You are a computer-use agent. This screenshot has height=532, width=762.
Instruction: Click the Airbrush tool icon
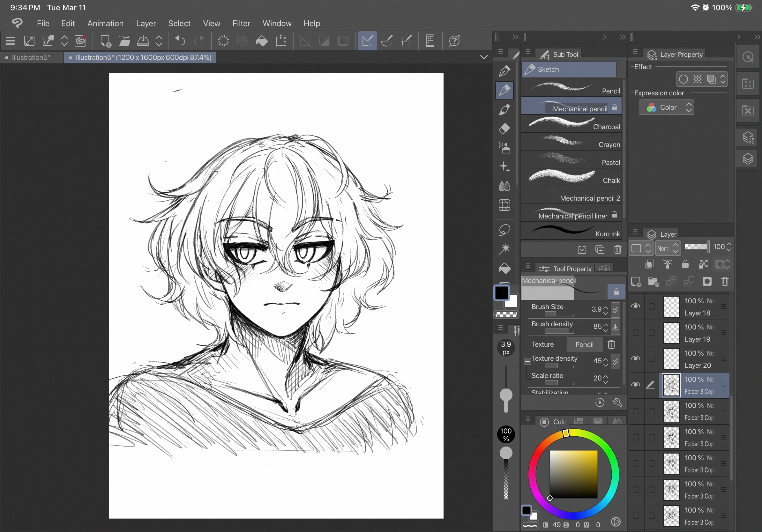pyautogui.click(x=504, y=148)
